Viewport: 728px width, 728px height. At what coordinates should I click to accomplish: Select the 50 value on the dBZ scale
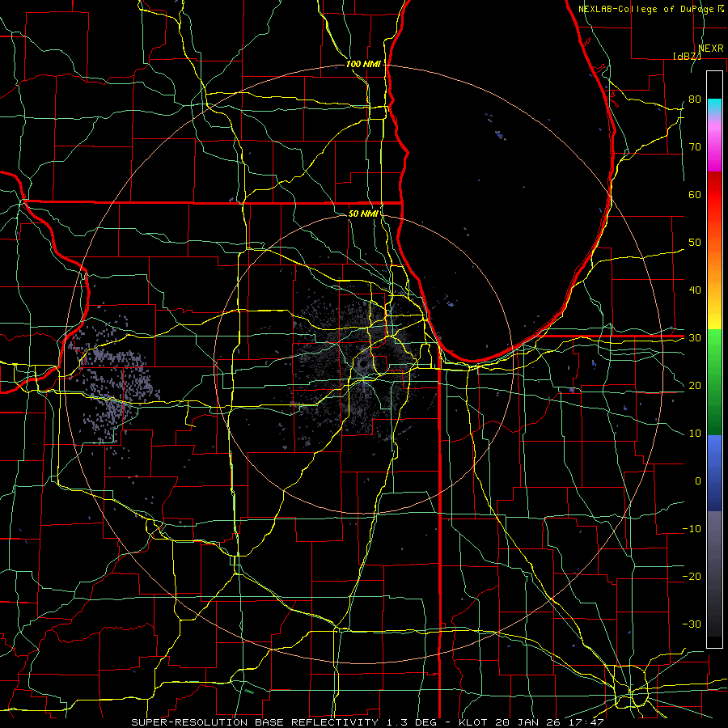coord(695,243)
